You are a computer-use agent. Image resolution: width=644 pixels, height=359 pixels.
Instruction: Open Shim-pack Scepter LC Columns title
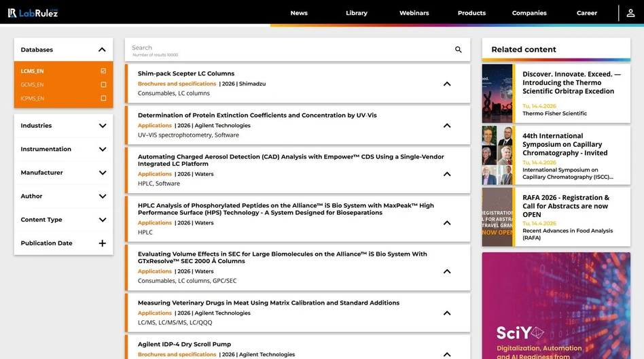186,73
